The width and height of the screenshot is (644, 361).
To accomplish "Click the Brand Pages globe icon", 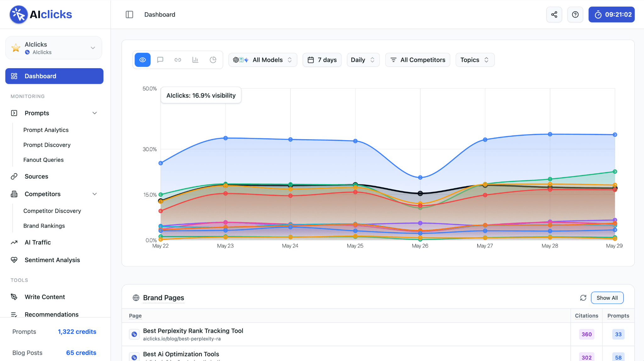I will pos(136,298).
